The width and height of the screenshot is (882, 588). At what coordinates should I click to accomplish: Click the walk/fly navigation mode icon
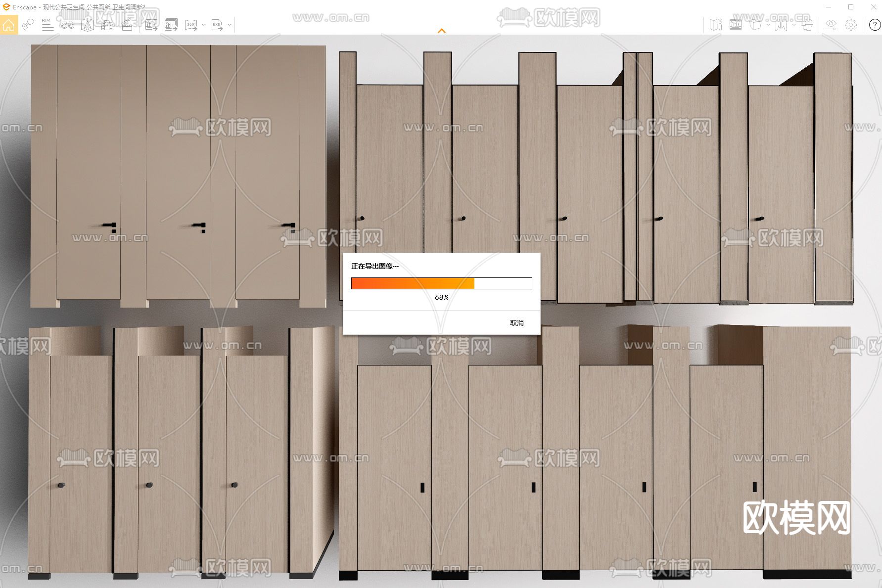[x=781, y=25]
